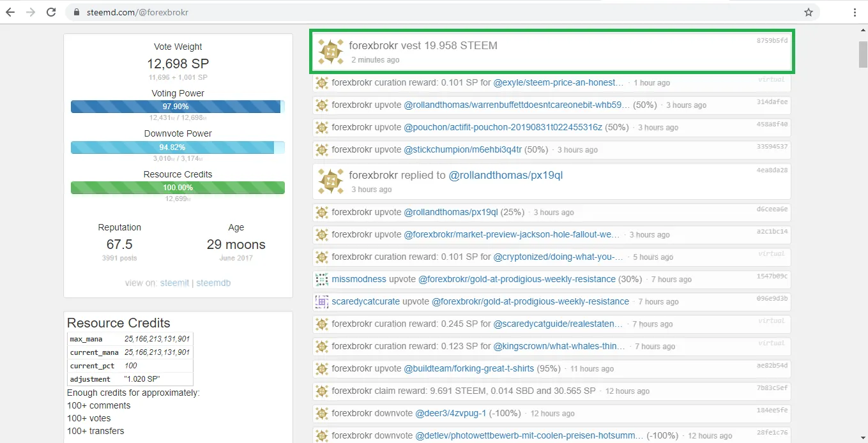868x443 pixels.
Task: Select the '12,698 SP' vote weight value
Action: pos(178,64)
